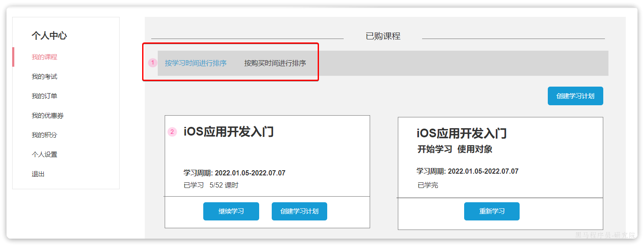Viewport: 644px width, 246px height.
Task: Open the iOS应用开发入门 title with 5/52 课时
Action: coord(228,132)
